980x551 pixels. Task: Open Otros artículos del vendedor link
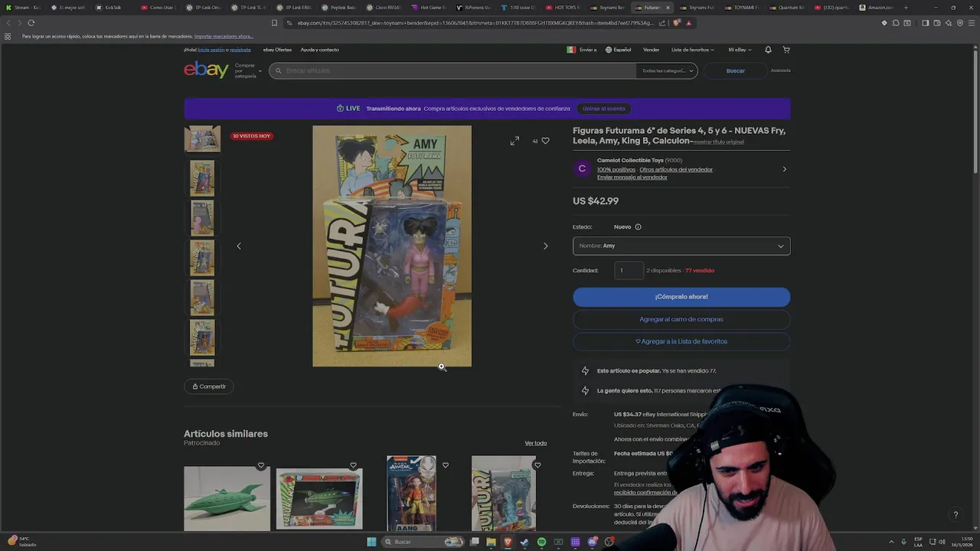pos(676,169)
